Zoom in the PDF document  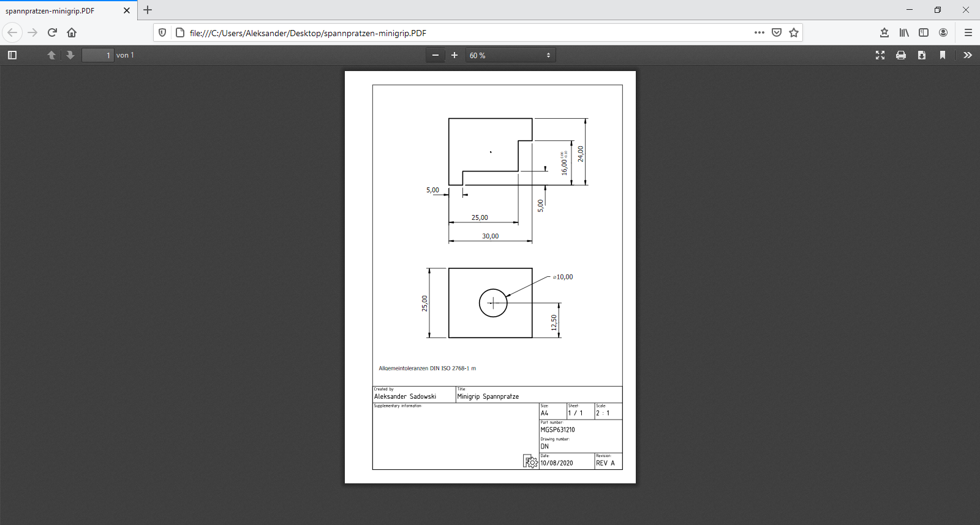454,55
